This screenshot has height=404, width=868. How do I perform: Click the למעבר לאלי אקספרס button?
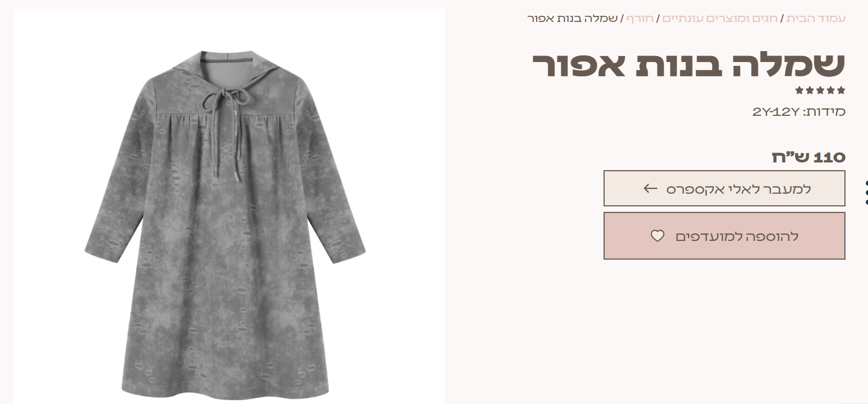(x=724, y=188)
